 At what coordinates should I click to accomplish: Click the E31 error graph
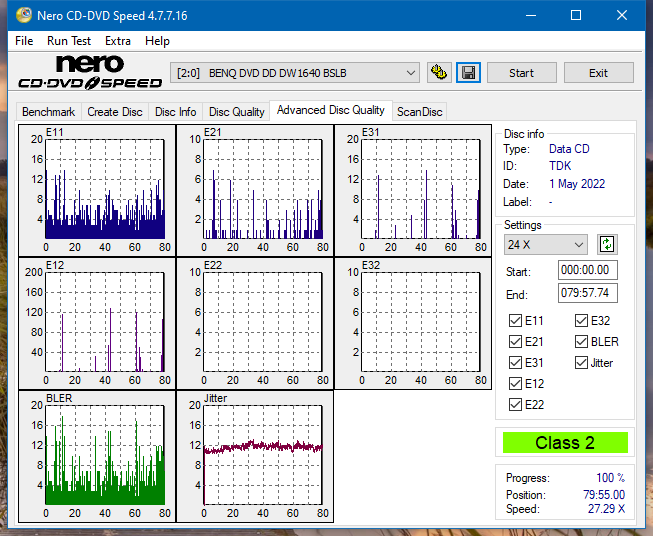(x=413, y=191)
